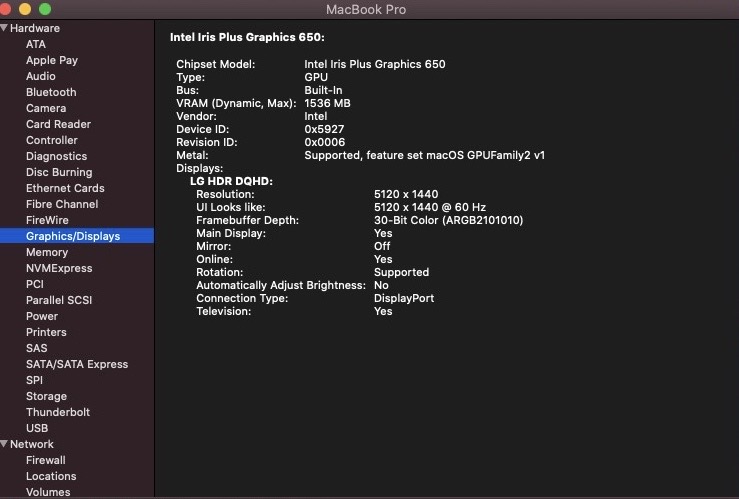Viewport: 739px width, 499px height.
Task: Collapse the Network section triangle
Action: coord(4,444)
